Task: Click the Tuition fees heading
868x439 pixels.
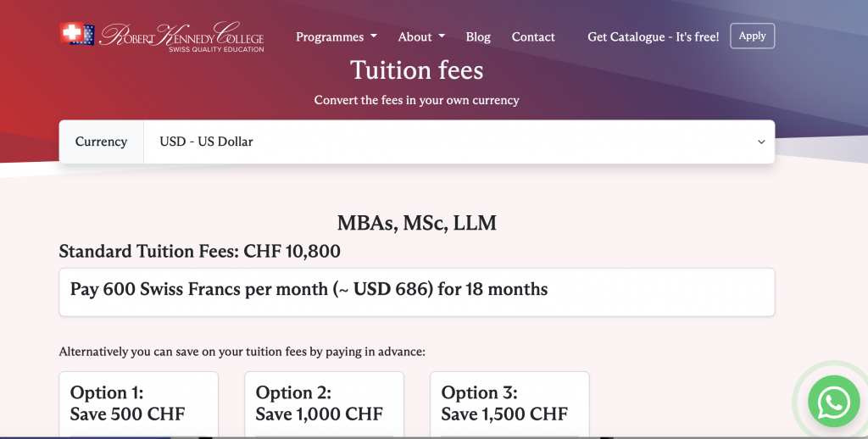Action: [417, 70]
